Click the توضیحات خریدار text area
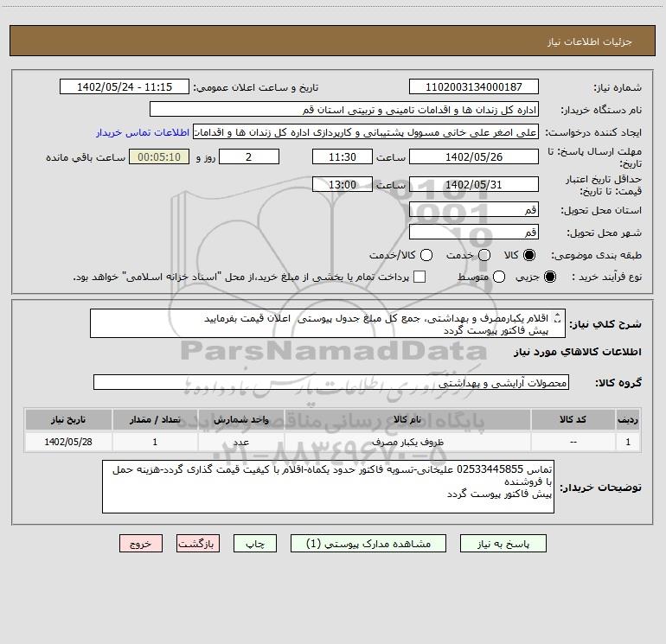 pyautogui.click(x=328, y=487)
